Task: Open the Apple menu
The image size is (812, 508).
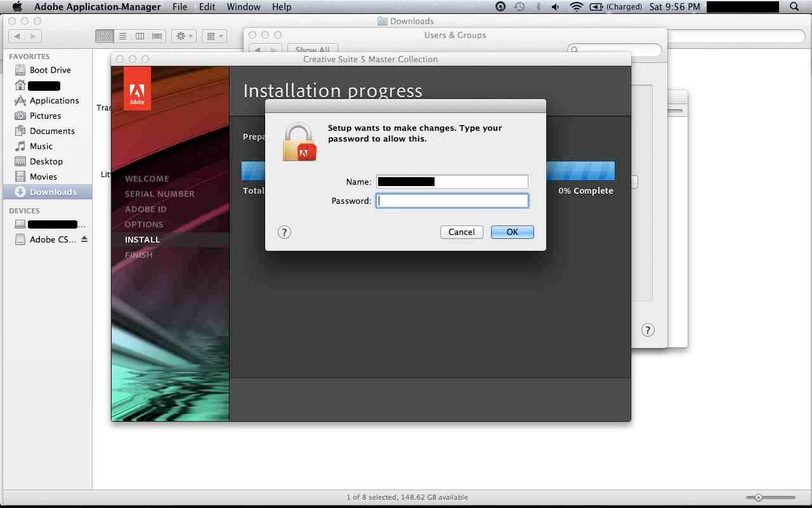Action: [x=17, y=7]
